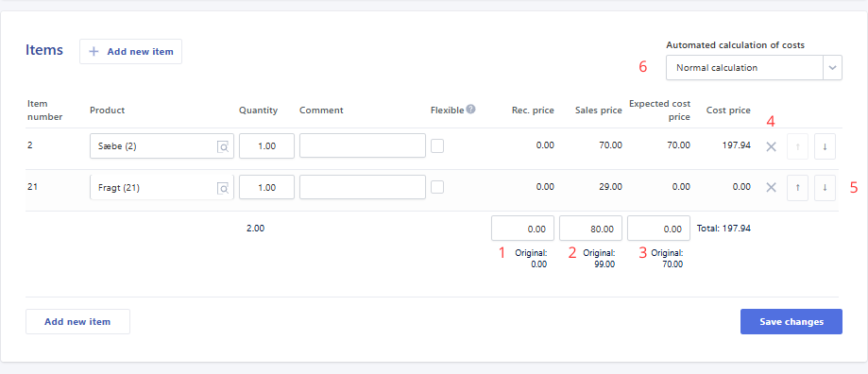
Task: Expand the Automated calculation dropdown arrow
Action: point(832,67)
